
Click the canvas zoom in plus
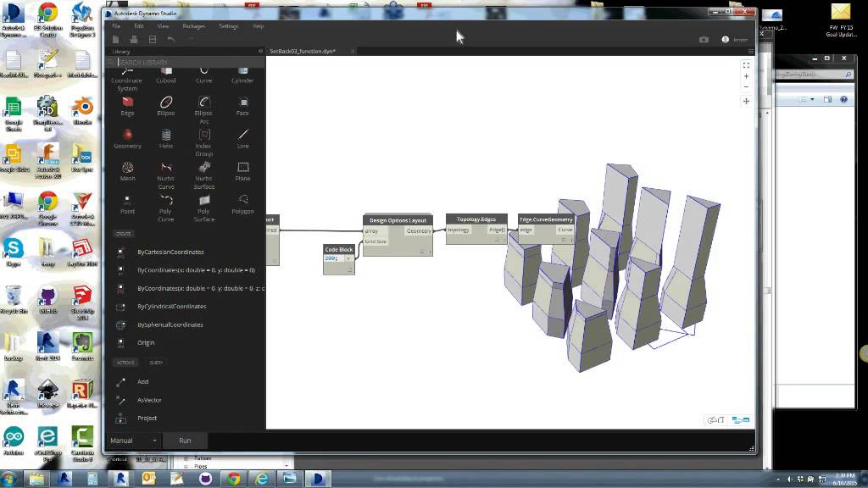click(x=746, y=76)
